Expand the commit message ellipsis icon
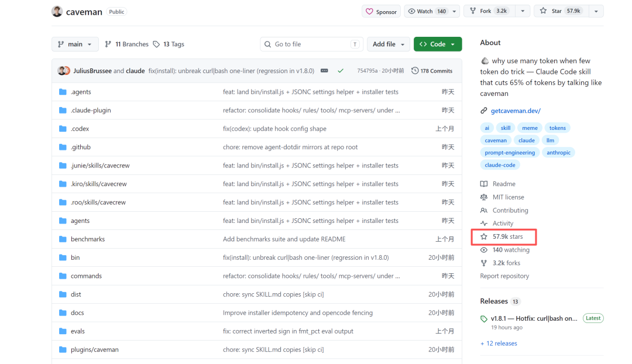 (x=324, y=71)
